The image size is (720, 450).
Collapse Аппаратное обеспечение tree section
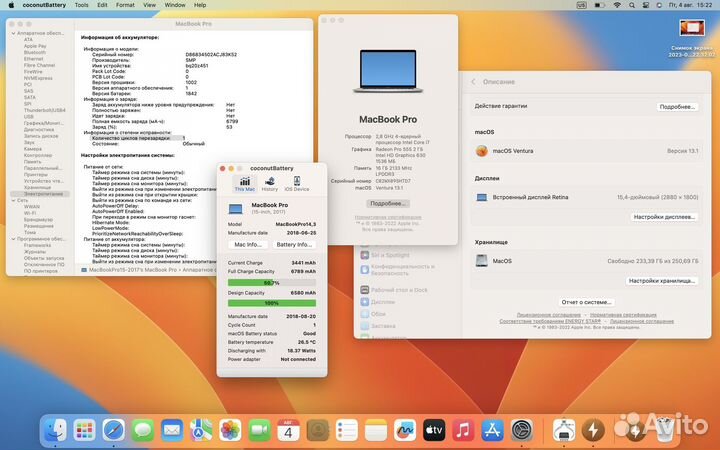pos(13,34)
